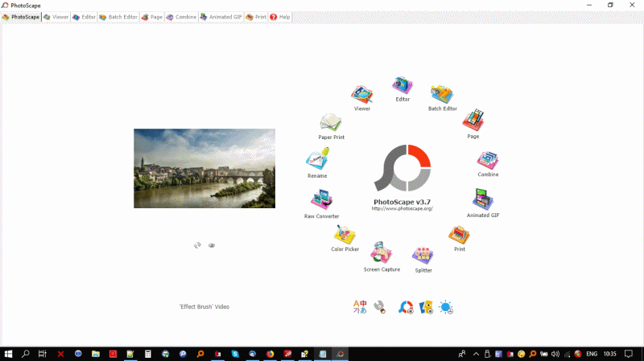Switch to the Editor tab

tap(85, 17)
